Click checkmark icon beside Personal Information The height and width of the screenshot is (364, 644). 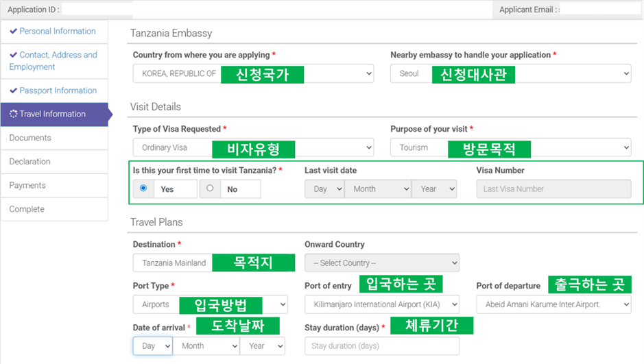point(14,31)
